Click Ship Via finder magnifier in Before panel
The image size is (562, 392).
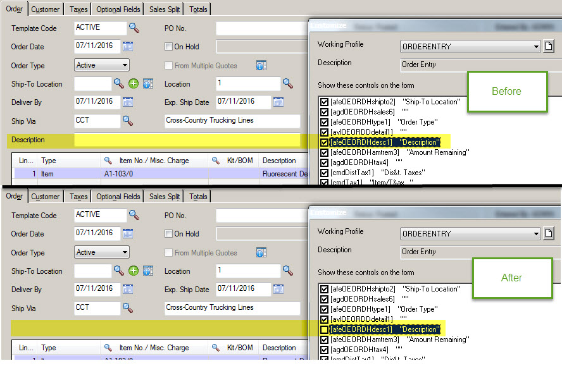[128, 121]
